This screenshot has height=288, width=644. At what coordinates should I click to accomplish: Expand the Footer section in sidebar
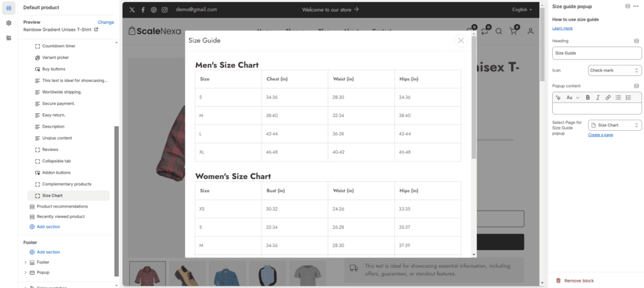tap(25, 262)
